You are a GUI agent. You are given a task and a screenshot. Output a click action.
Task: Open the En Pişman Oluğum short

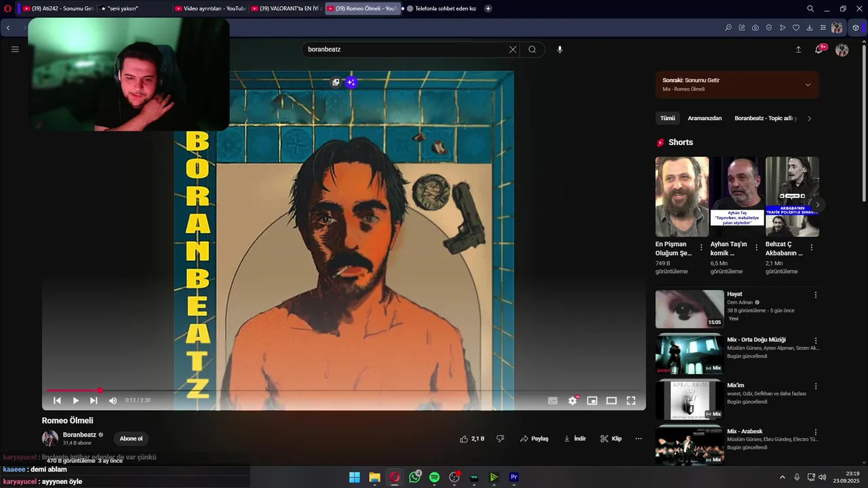[x=682, y=197]
